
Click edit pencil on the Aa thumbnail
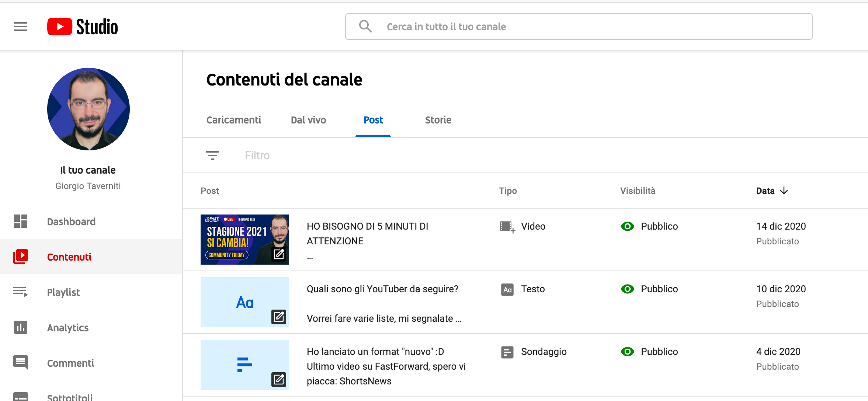279,317
